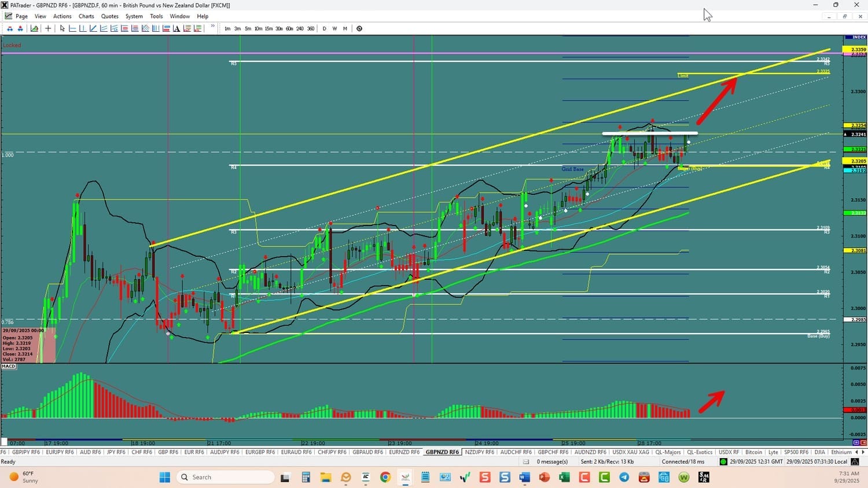Select the vertical line drawing tool
The height and width of the screenshot is (488, 868).
pyautogui.click(x=83, y=28)
